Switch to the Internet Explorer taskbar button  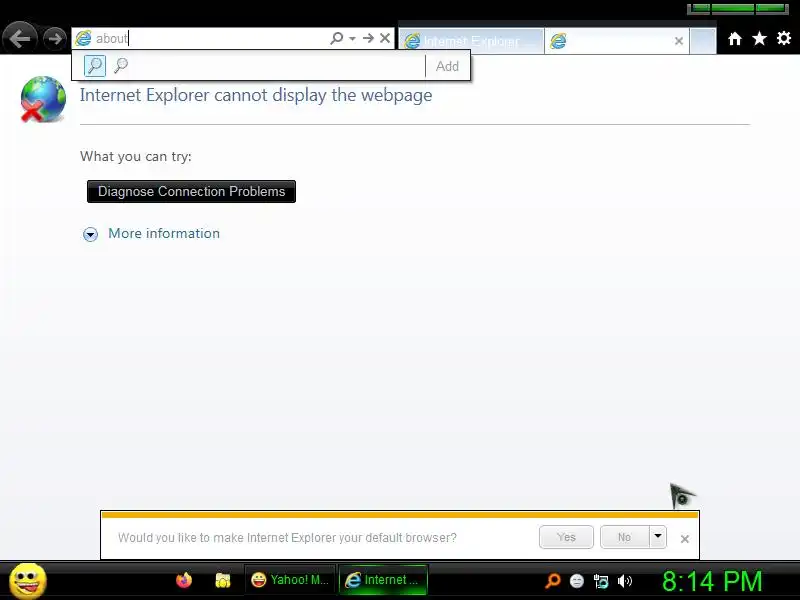click(383, 580)
